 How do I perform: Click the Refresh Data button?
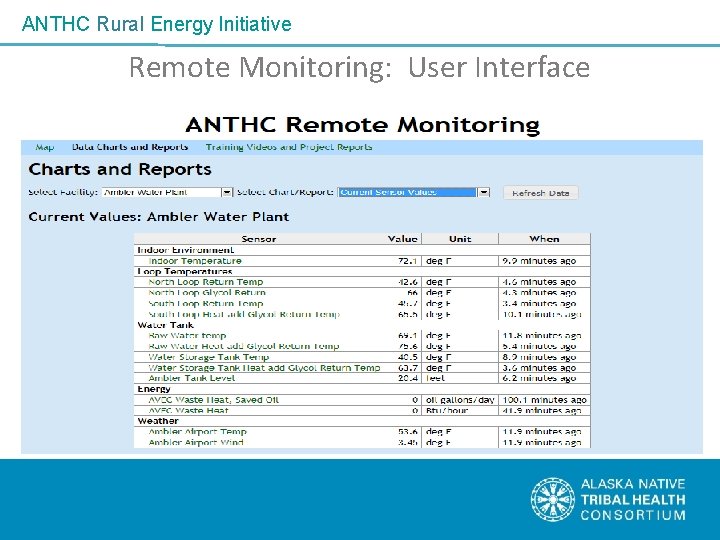click(540, 193)
